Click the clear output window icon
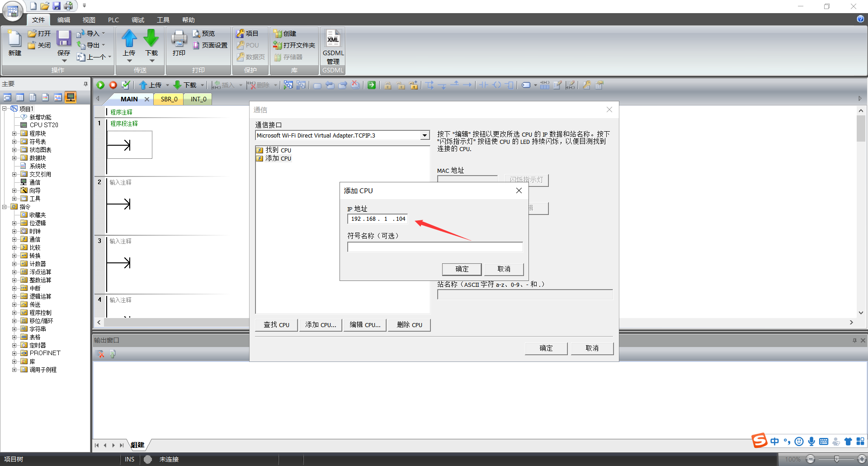Screen dimensions: 868x466 (100, 354)
